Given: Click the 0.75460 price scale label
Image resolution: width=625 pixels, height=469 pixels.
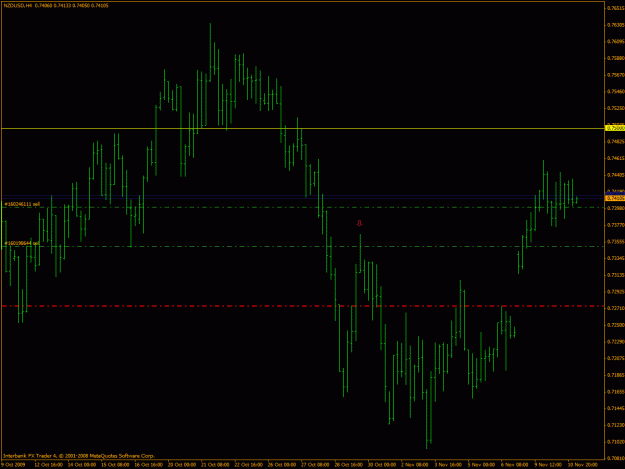Looking at the screenshot, I should tap(616, 91).
